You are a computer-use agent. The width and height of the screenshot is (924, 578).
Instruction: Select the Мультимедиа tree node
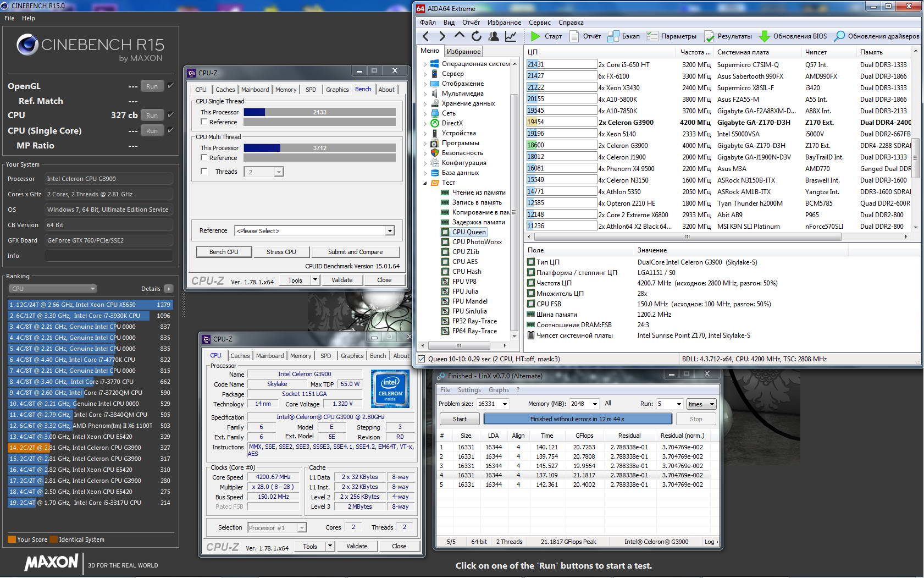tap(463, 93)
